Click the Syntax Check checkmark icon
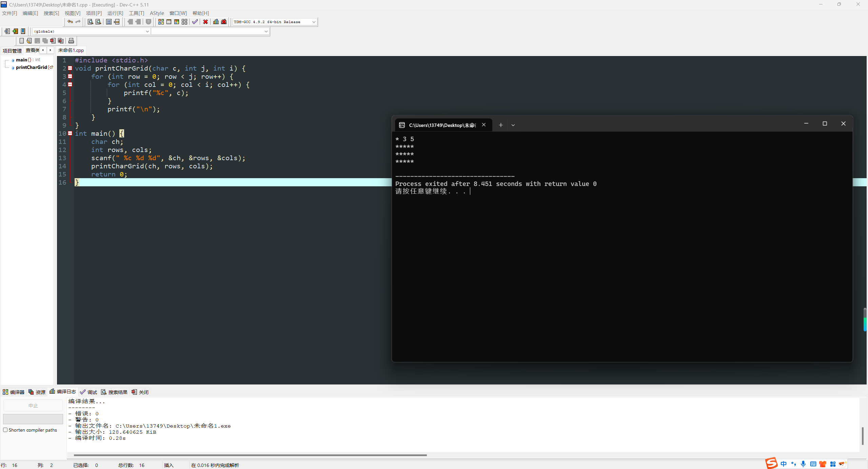Viewport: 868px width, 469px height. coord(195,22)
